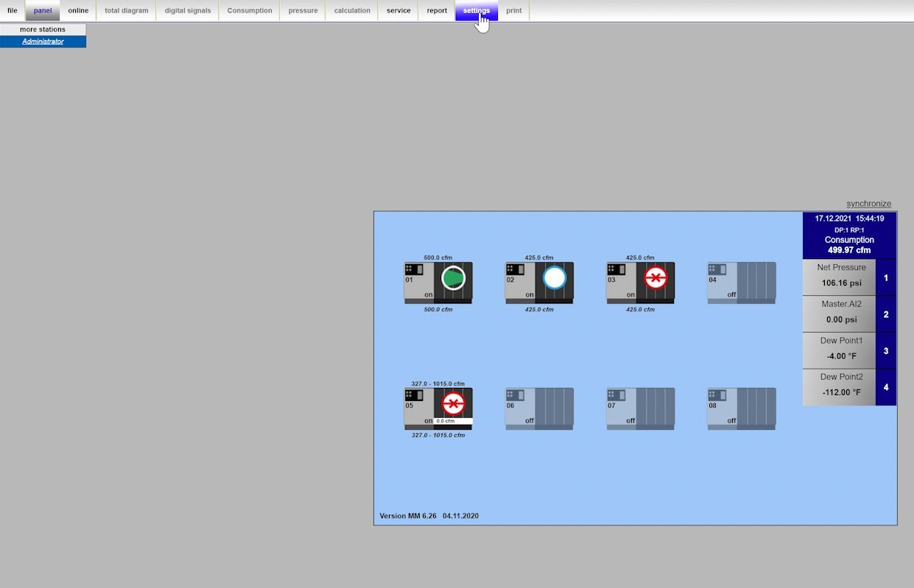The image size is (914, 588).
Task: Click Net Pressure button 1
Action: pos(886,278)
